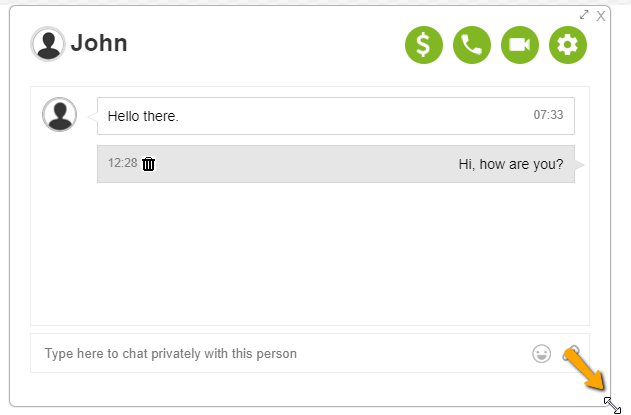Viewport: 631px width, 415px height.
Task: Close the chat window with X
Action: 601,16
